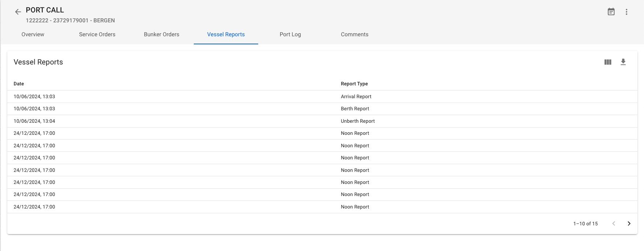Select the Berth Report row
644x251 pixels.
point(355,109)
